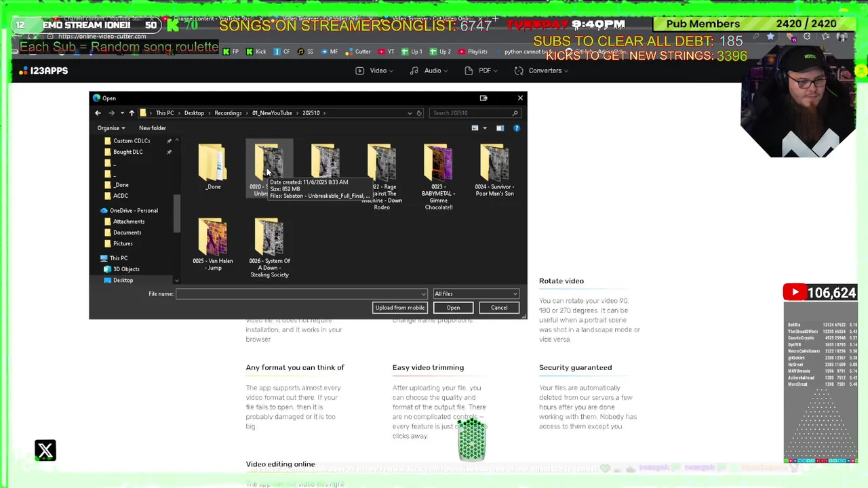
Task: Refresh the folder view
Action: pyautogui.click(x=419, y=113)
